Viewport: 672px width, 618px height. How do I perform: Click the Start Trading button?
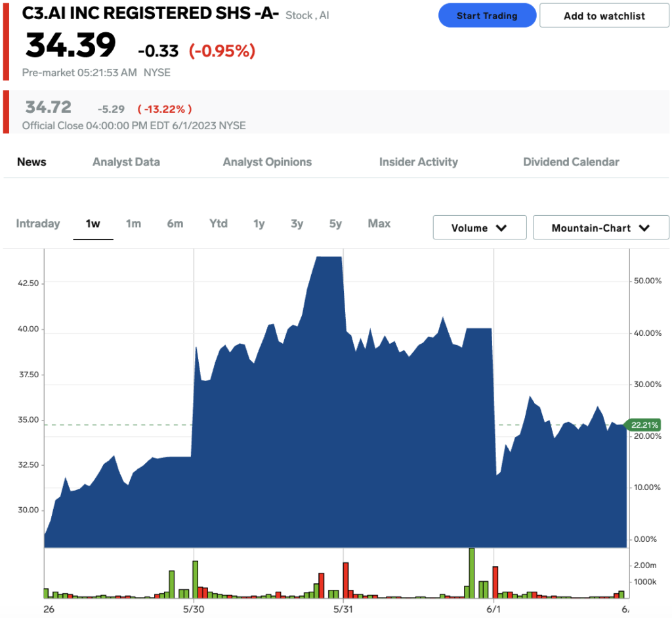tap(487, 16)
